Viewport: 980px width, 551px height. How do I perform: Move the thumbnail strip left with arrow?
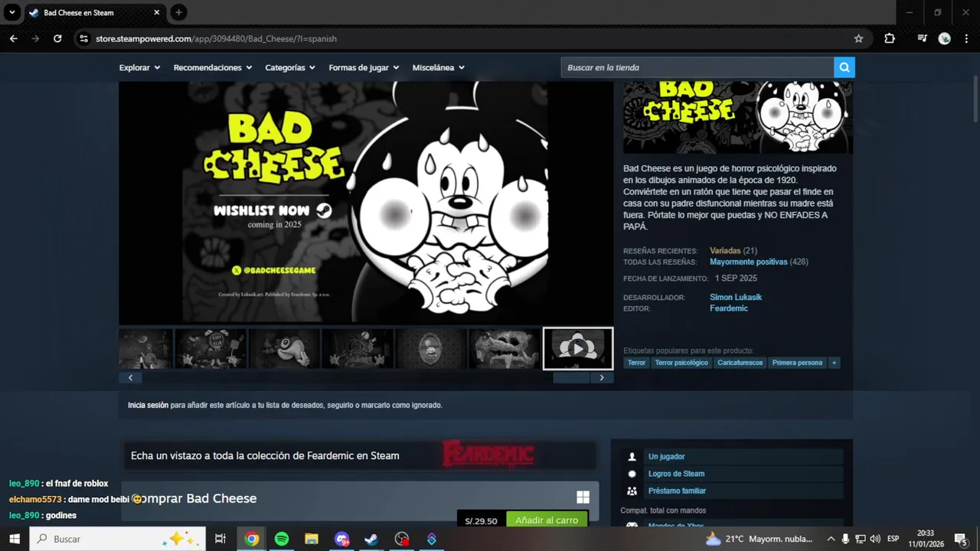(130, 377)
